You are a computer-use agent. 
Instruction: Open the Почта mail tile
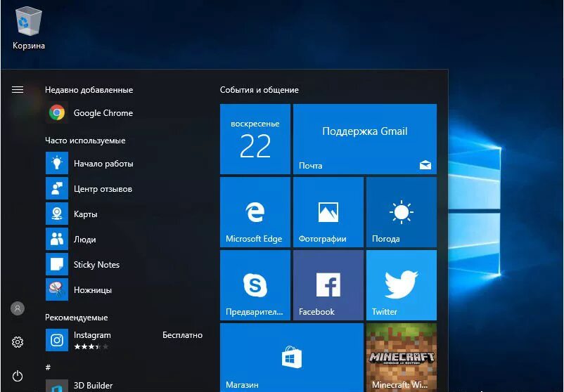[365, 139]
